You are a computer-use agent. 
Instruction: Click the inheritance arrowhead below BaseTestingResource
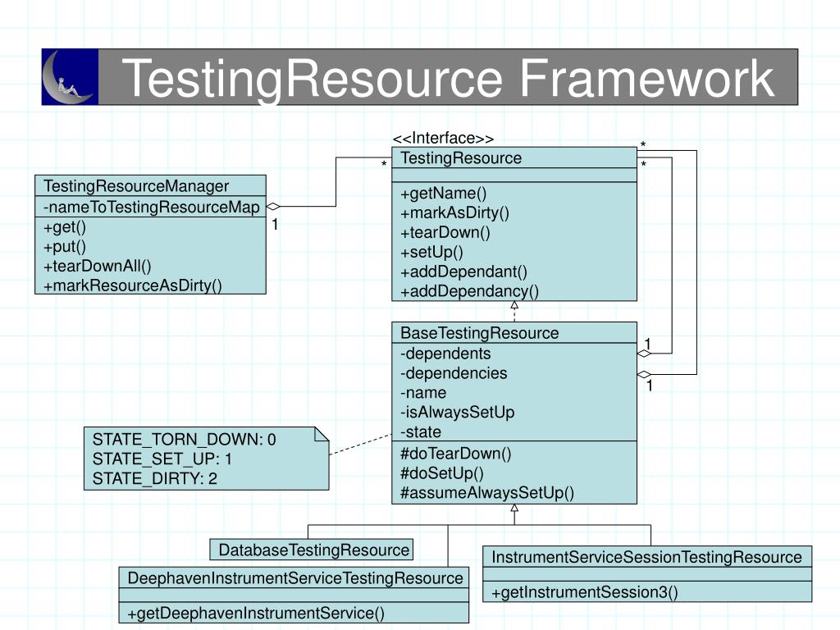tap(514, 509)
